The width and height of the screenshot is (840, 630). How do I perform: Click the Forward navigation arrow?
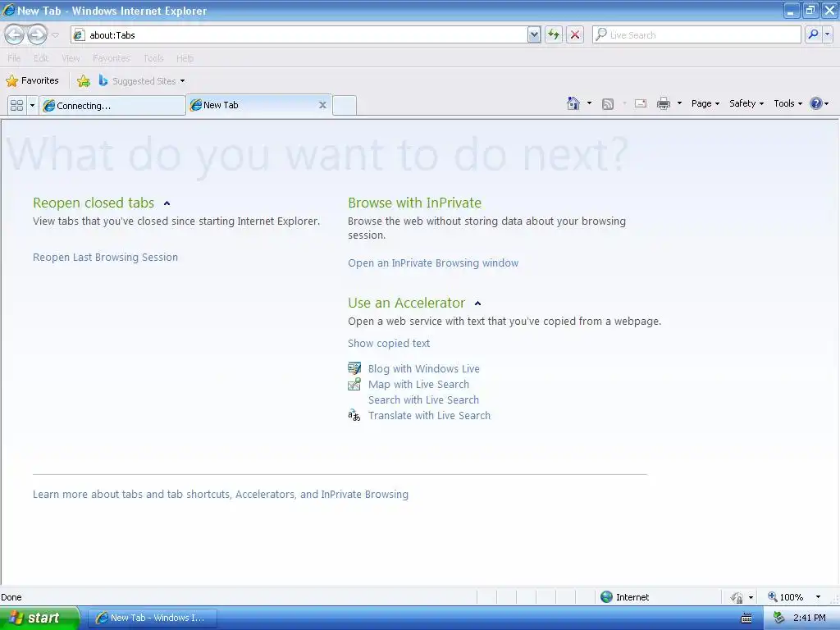[37, 34]
